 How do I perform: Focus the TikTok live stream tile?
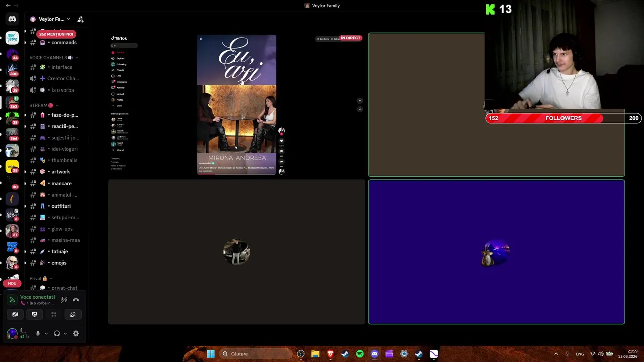tap(236, 105)
